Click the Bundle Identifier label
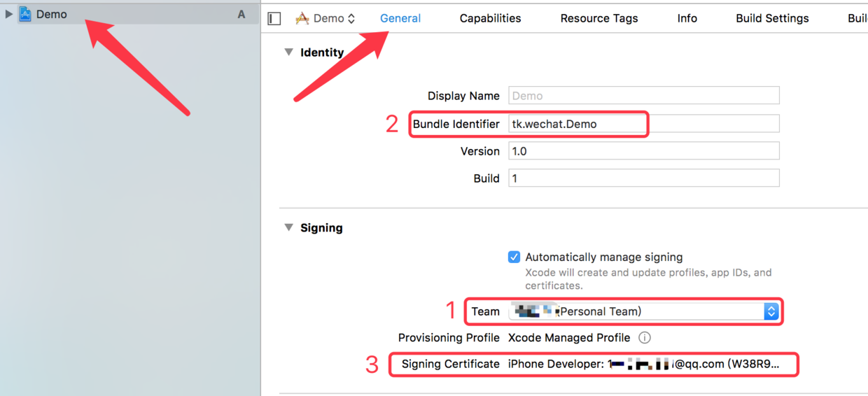 (x=456, y=124)
